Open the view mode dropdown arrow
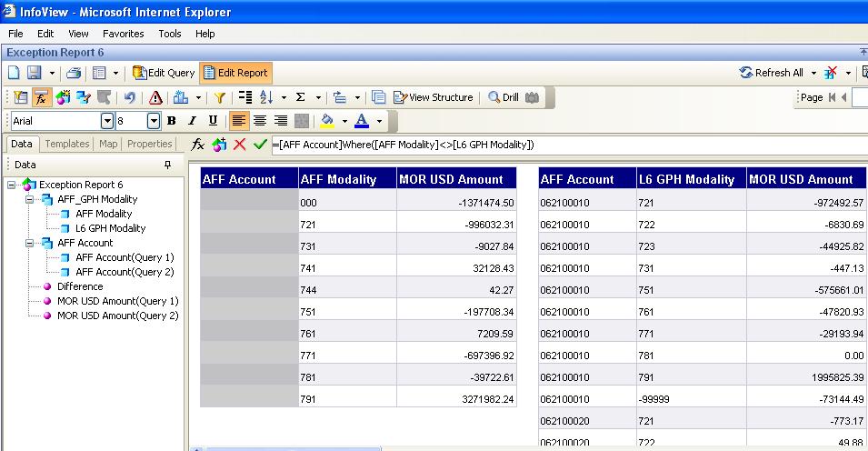Image resolution: width=868 pixels, height=451 pixels. 115,73
